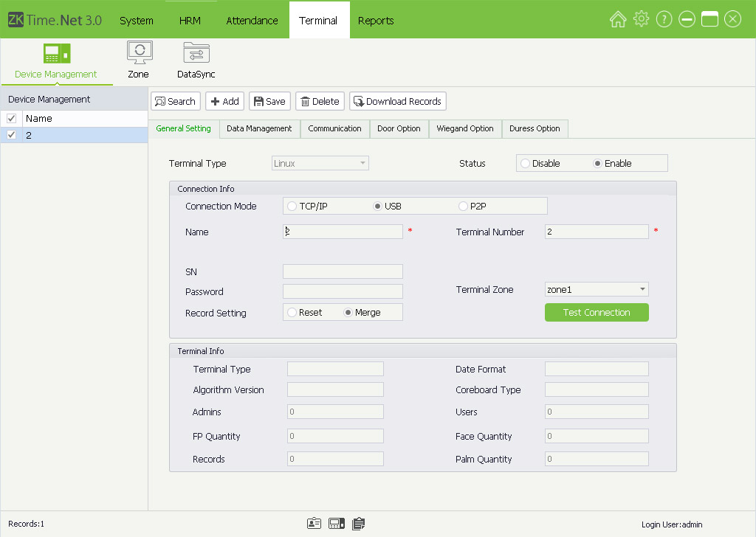The image size is (756, 537).
Task: Click the clipboard icon in status bar
Action: pyautogui.click(x=359, y=524)
